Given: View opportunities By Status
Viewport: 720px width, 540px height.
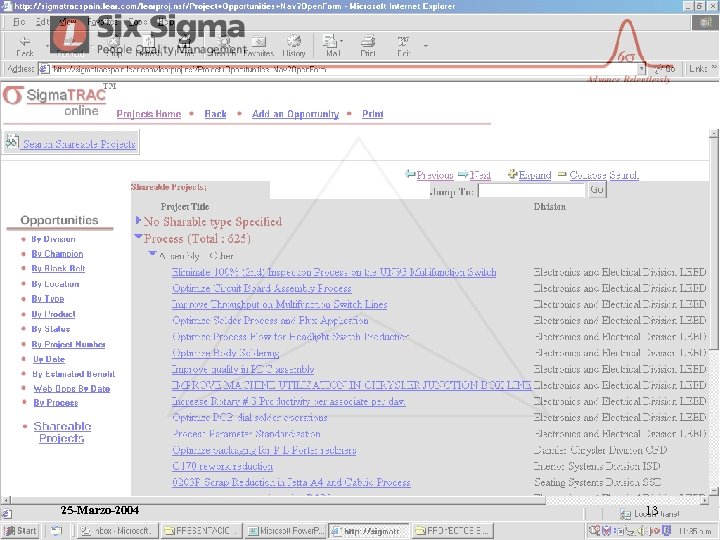Looking at the screenshot, I should point(51,329).
